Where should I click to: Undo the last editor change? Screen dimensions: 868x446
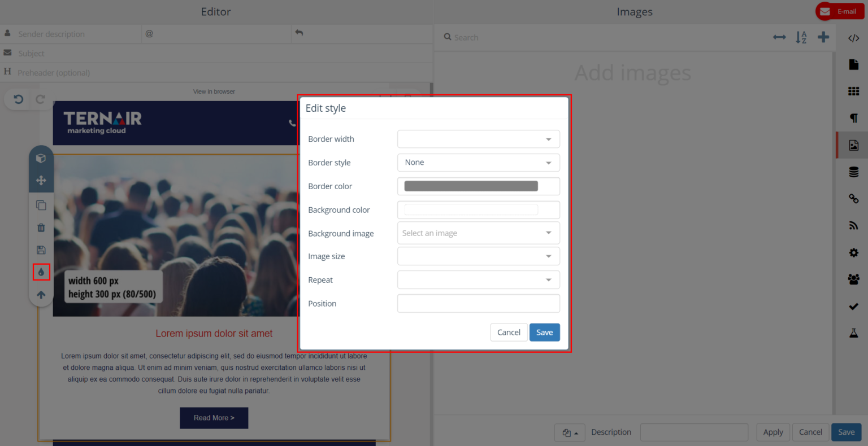(x=19, y=99)
